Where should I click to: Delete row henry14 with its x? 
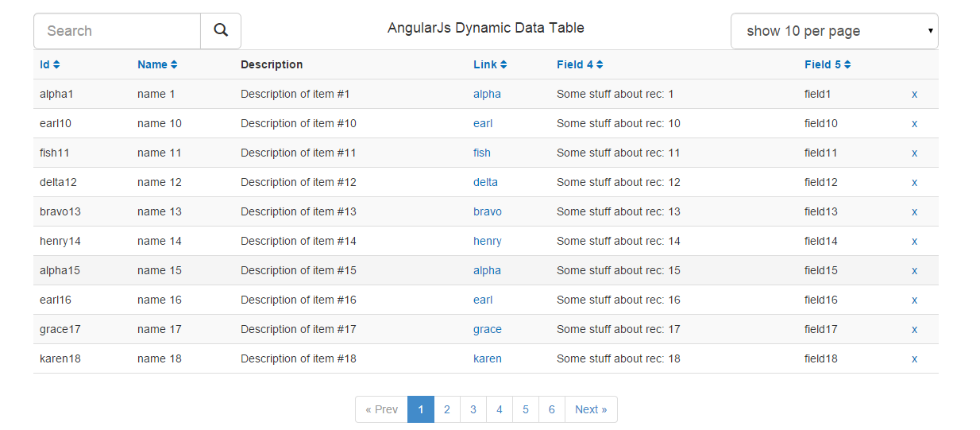(x=914, y=241)
